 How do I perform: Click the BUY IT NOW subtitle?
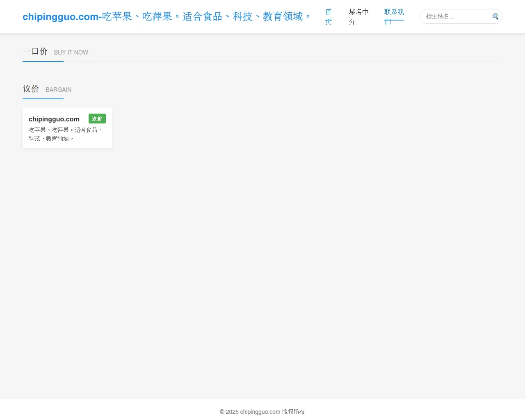click(x=71, y=52)
